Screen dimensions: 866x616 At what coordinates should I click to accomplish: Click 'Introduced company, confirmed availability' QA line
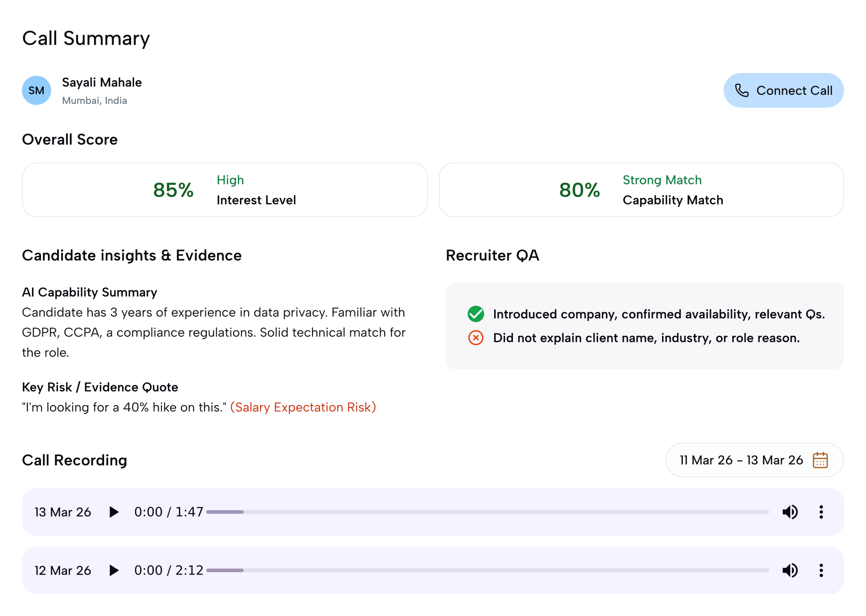[x=659, y=314]
